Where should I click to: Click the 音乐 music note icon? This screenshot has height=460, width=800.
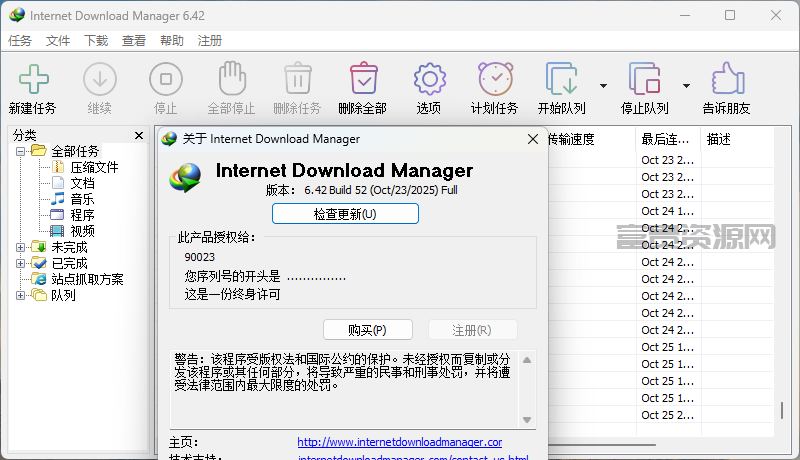point(58,198)
